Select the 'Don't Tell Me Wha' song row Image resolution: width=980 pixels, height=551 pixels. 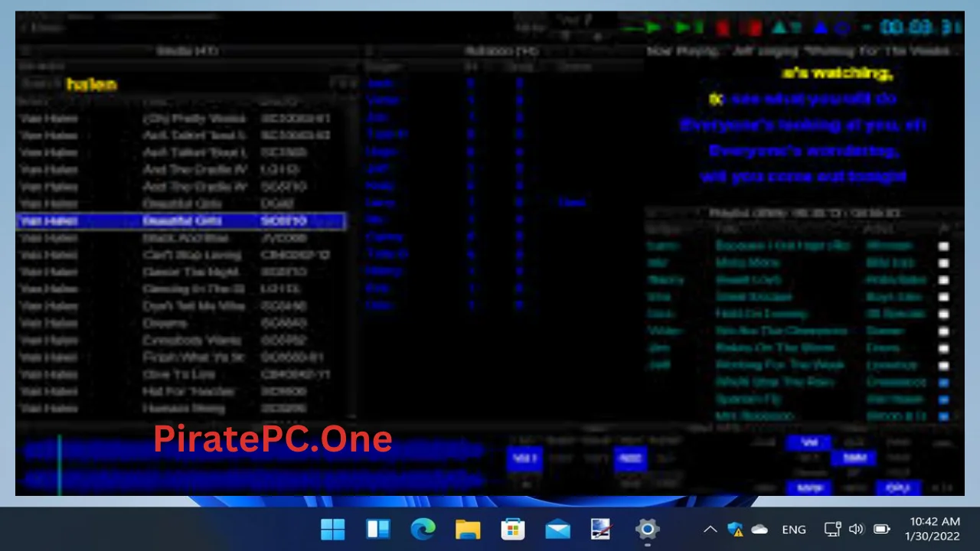click(x=181, y=306)
